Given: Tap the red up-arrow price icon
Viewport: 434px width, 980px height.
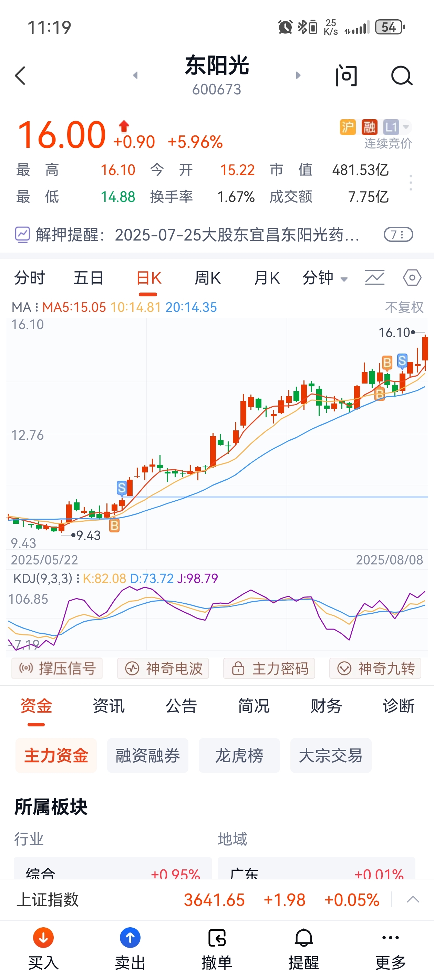Looking at the screenshot, I should click(x=124, y=126).
